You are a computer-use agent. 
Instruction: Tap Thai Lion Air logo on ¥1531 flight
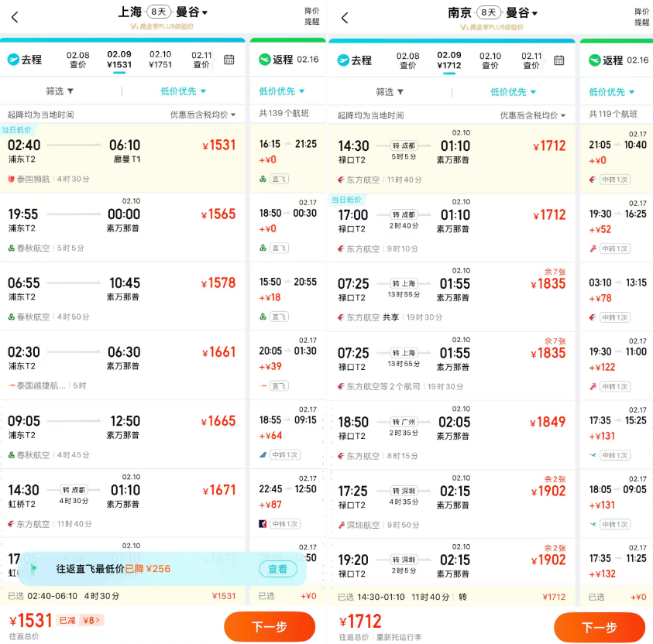tap(12, 179)
